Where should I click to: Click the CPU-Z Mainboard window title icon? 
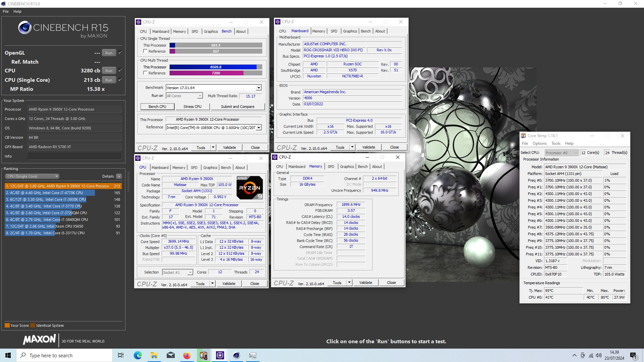(278, 22)
